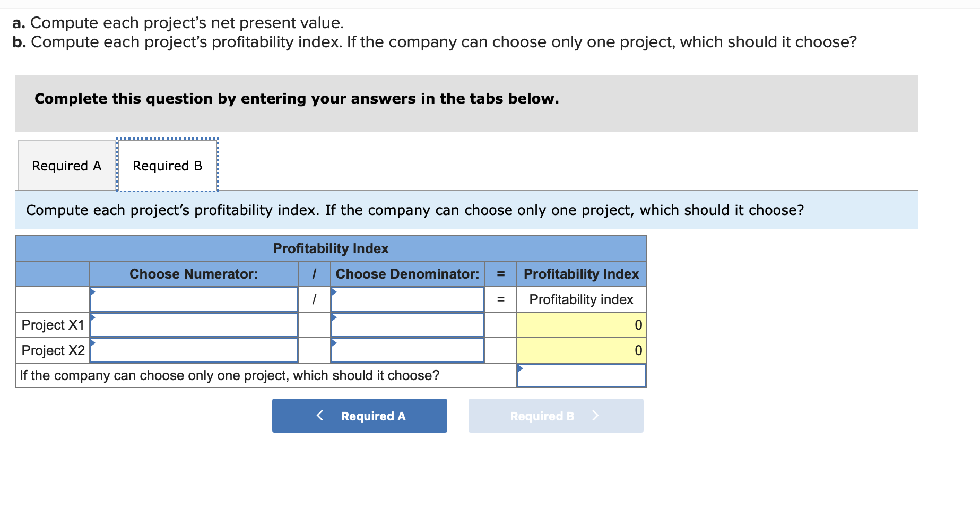980x508 pixels.
Task: Select the yellow Profitability Index cell for Project X1
Action: [x=581, y=324]
